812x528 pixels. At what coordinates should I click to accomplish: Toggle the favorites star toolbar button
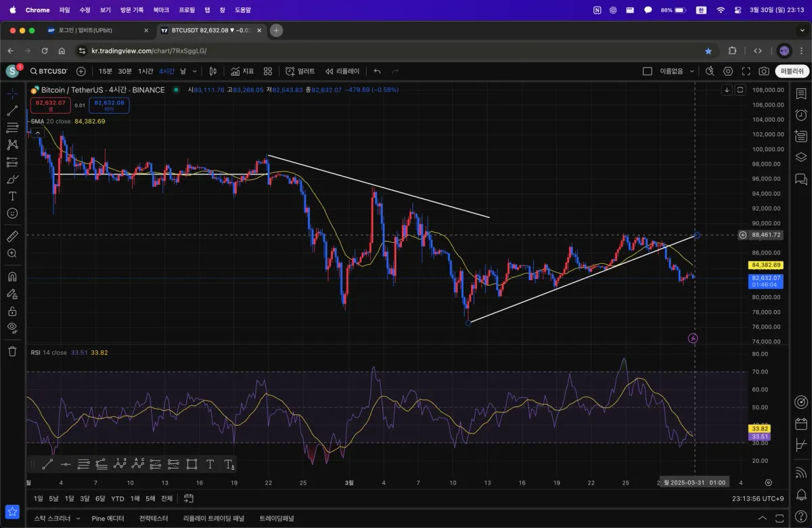(12, 512)
